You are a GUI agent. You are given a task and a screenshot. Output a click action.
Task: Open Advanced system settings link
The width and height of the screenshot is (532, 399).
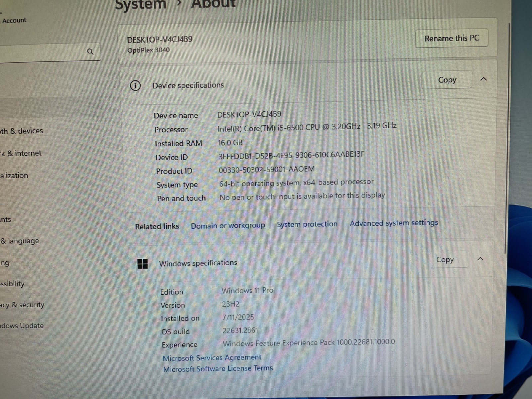[x=394, y=223]
